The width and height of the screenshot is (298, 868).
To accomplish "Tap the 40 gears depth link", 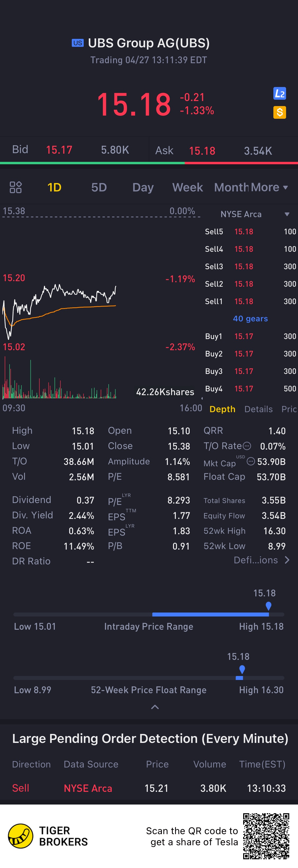I will tap(250, 318).
